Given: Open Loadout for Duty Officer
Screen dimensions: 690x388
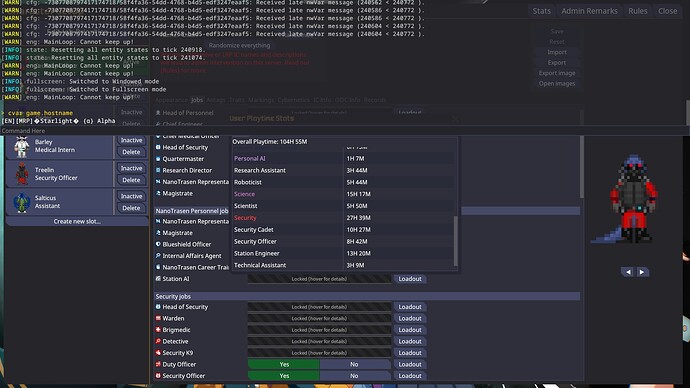Looking at the screenshot, I should click(410, 364).
